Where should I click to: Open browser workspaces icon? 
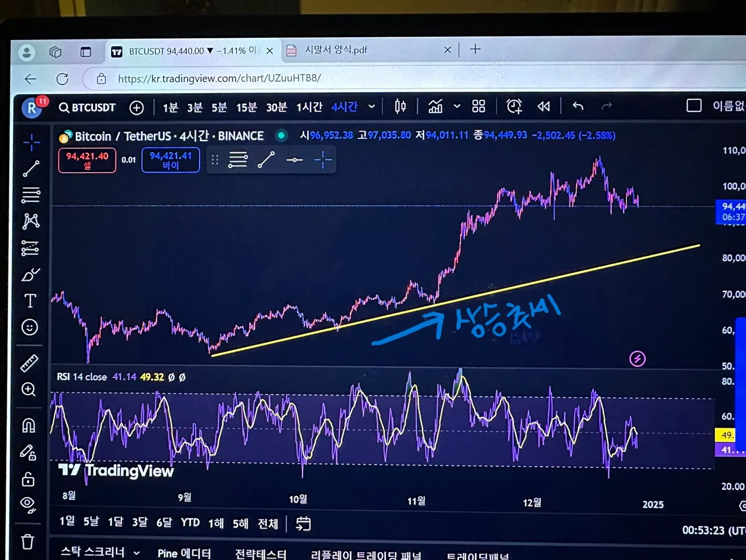click(55, 52)
